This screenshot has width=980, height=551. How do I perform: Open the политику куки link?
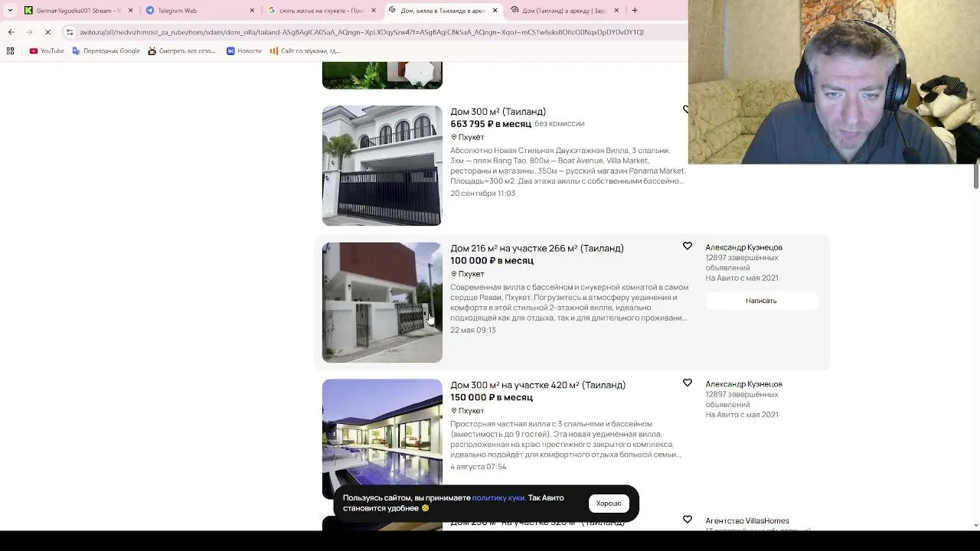[x=498, y=498]
